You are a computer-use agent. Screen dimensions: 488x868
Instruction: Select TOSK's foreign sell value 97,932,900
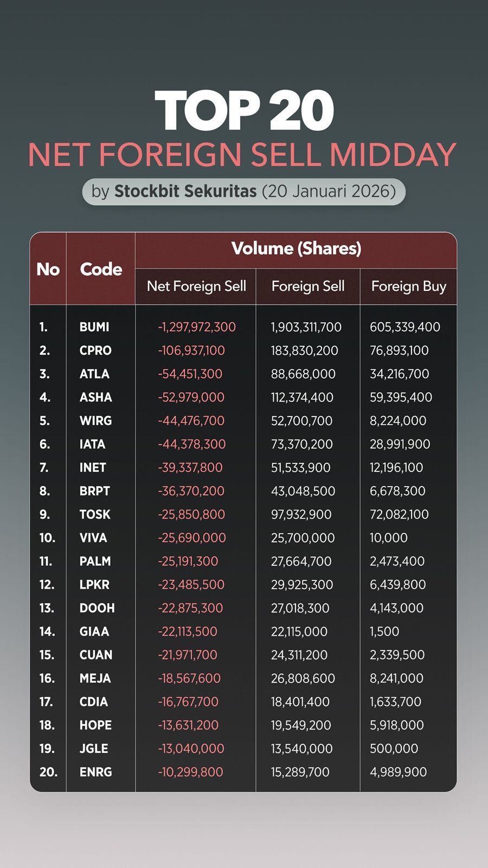tap(301, 514)
